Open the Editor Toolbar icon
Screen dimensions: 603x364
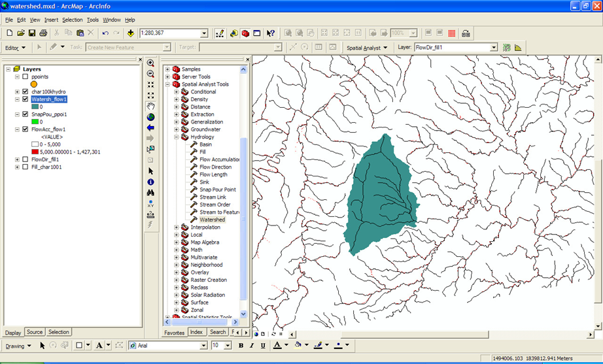(x=220, y=33)
